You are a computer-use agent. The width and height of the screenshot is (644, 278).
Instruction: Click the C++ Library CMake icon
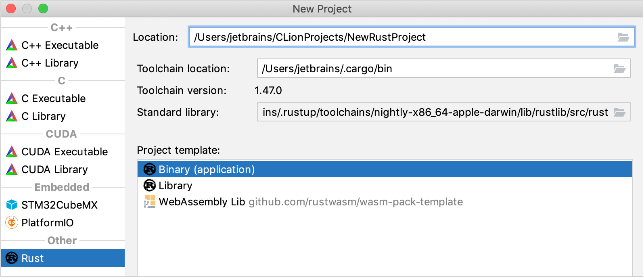click(12, 63)
